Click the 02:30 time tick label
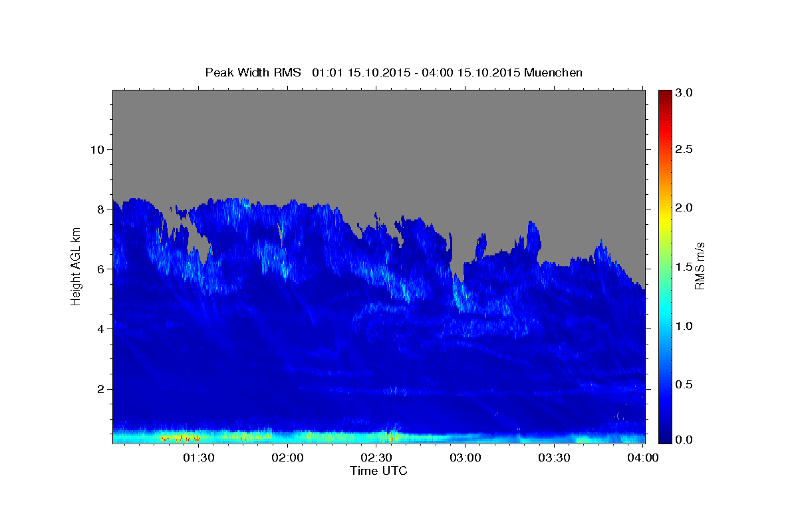 pyautogui.click(x=377, y=458)
